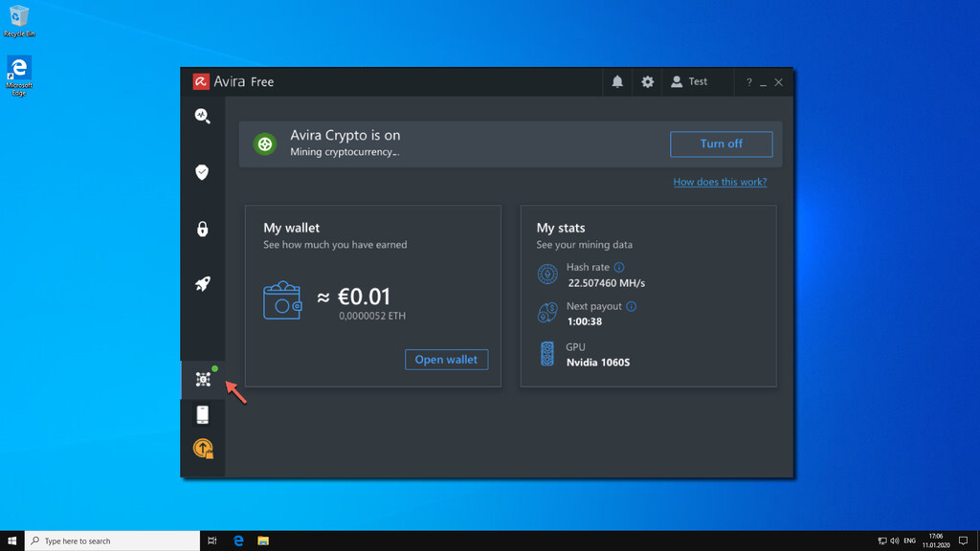Click the ENG language indicator
This screenshot has height=551, width=980.
tap(909, 541)
